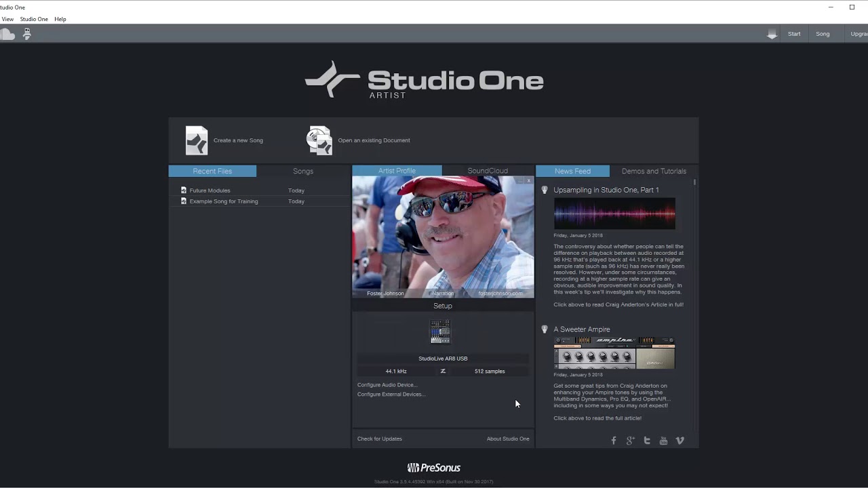Click the StudioLive AR8 USB device name

443,359
